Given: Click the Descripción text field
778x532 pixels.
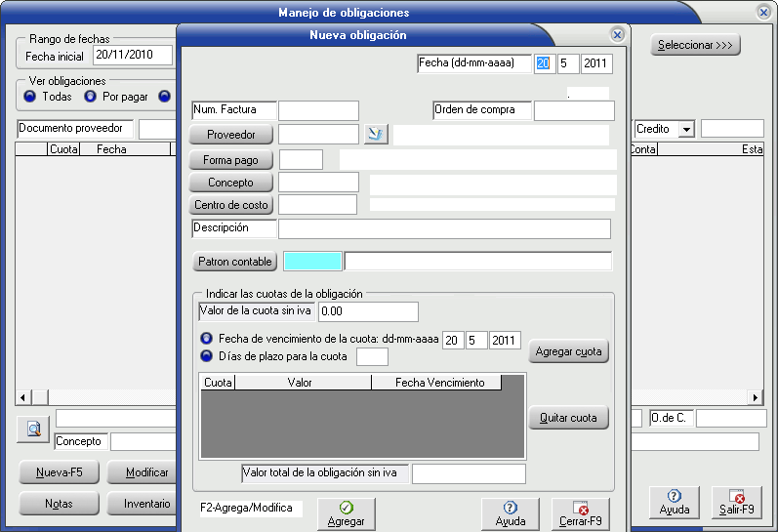Looking at the screenshot, I should [444, 228].
